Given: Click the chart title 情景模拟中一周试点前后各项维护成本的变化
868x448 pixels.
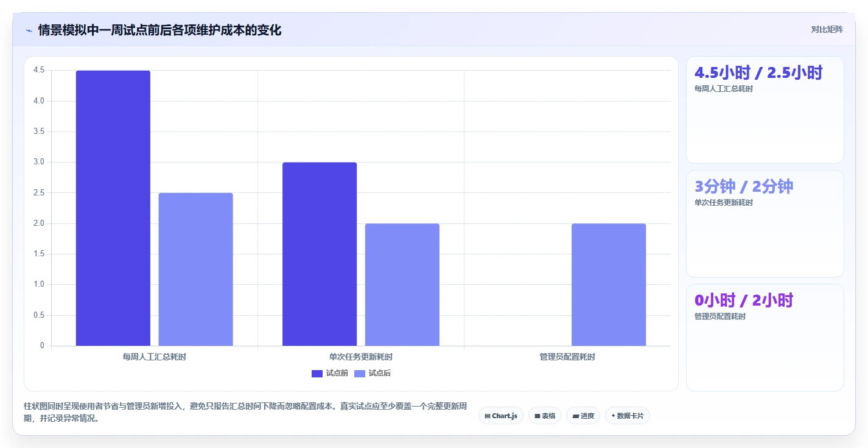Looking at the screenshot, I should click(159, 30).
